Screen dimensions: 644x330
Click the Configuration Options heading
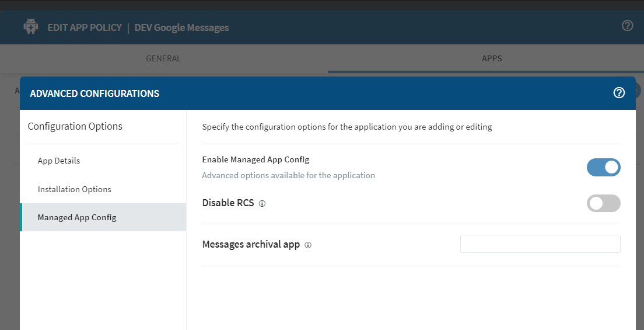click(75, 126)
